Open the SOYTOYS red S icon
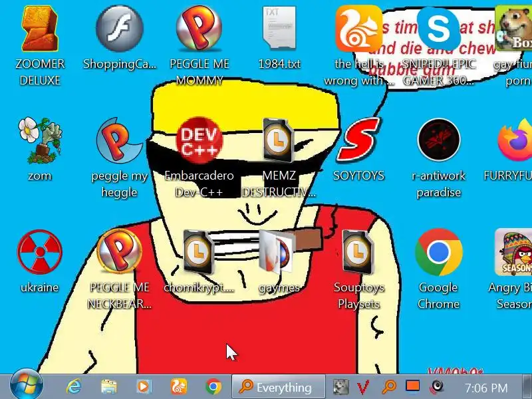Viewport: 532px width, 399px height. tap(359, 140)
